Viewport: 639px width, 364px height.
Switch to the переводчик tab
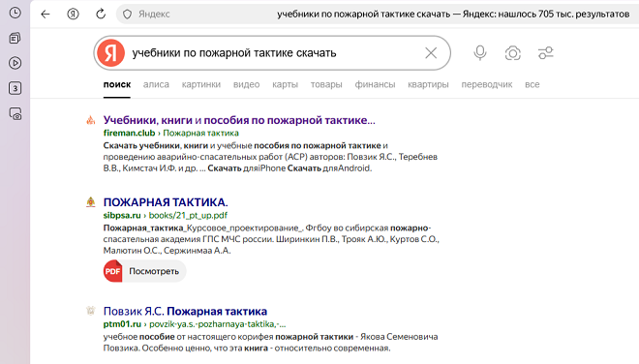[x=487, y=84]
